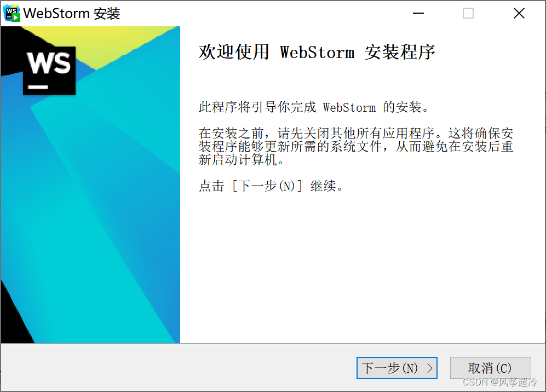Click the 'WebStorm 安装' title bar text
This screenshot has height=392, width=546.
click(72, 14)
